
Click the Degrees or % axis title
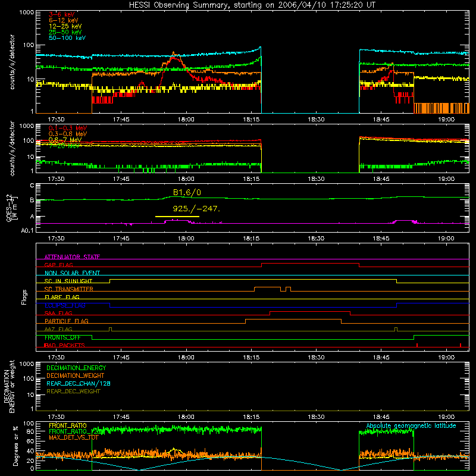click(15, 446)
